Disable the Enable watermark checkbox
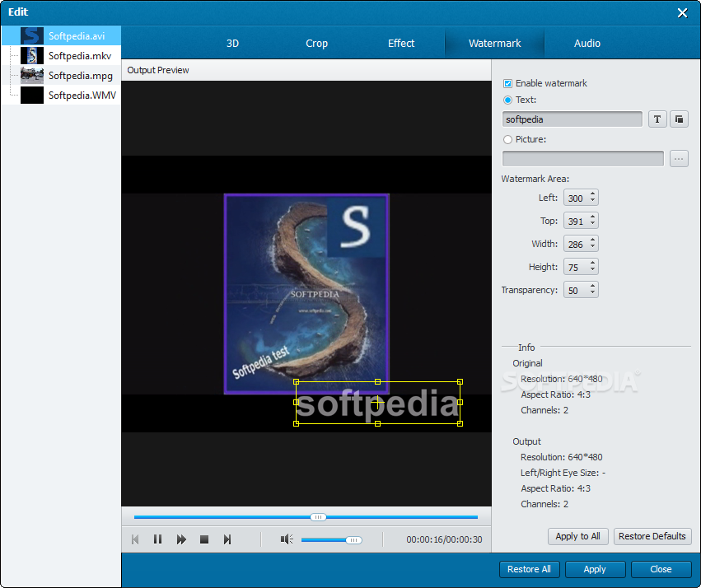701x588 pixels. pos(508,83)
